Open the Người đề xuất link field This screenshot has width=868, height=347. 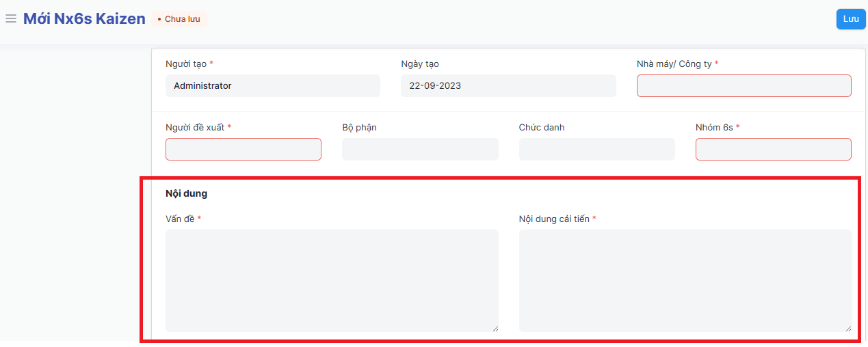pos(243,149)
